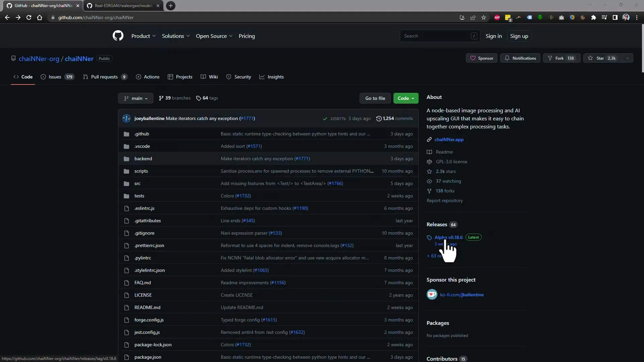This screenshot has height=362, width=644.
Task: Click the README.md file entry
Action: (147, 307)
